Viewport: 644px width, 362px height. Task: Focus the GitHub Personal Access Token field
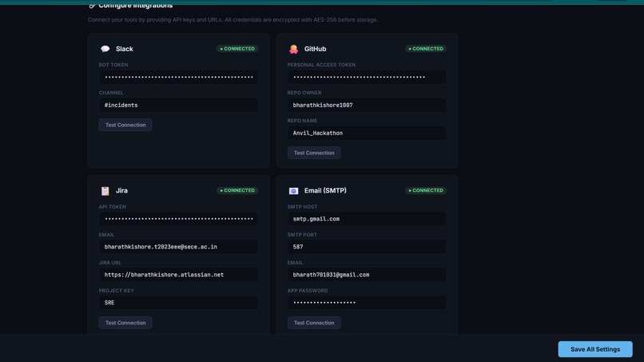[x=367, y=78]
